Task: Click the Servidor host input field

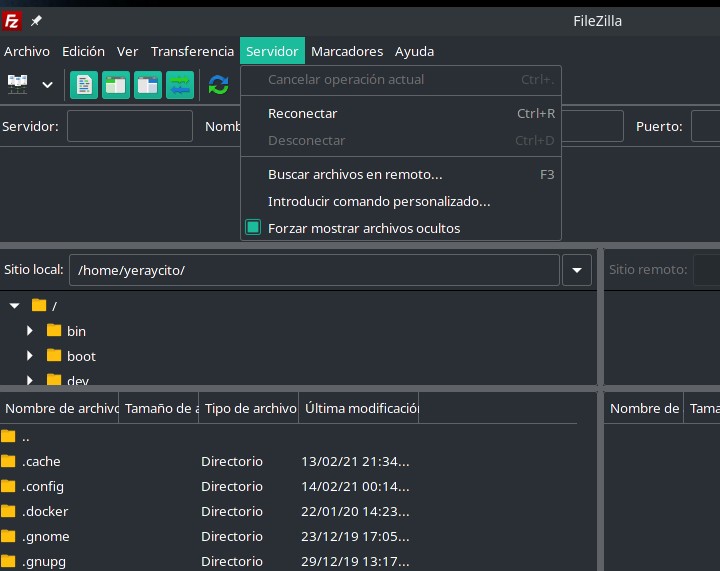Action: click(x=129, y=126)
